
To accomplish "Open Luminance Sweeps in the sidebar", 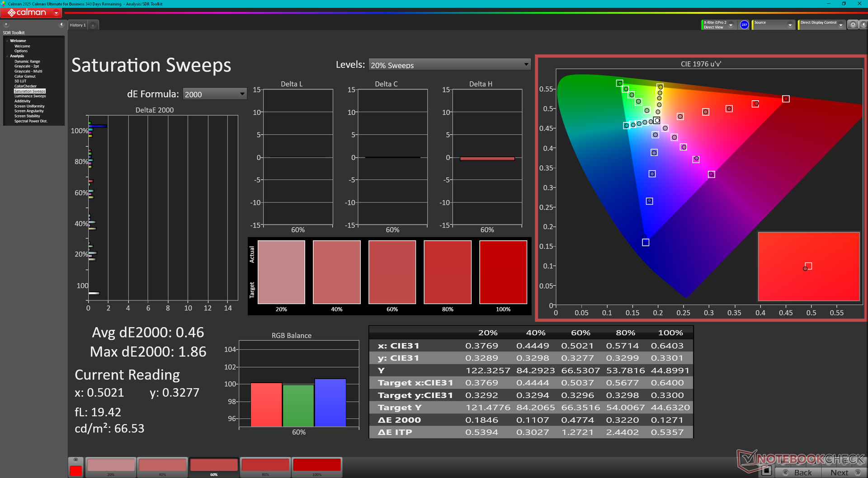I will (x=30, y=96).
